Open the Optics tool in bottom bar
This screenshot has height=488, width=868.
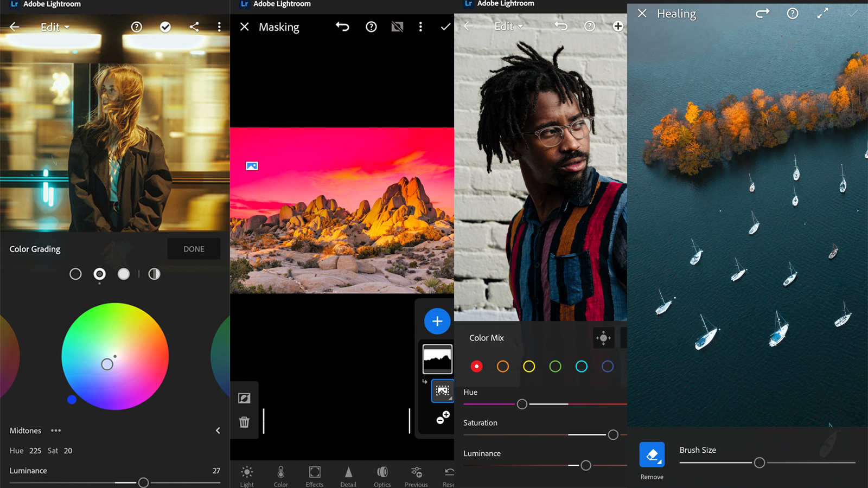[382, 476]
